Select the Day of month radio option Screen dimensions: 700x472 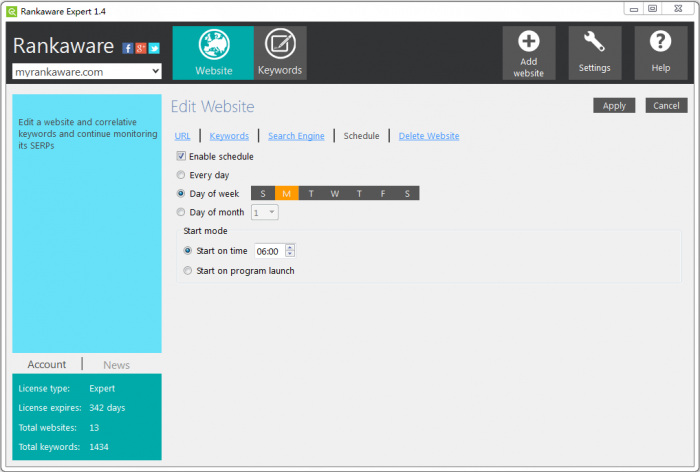[x=181, y=212]
